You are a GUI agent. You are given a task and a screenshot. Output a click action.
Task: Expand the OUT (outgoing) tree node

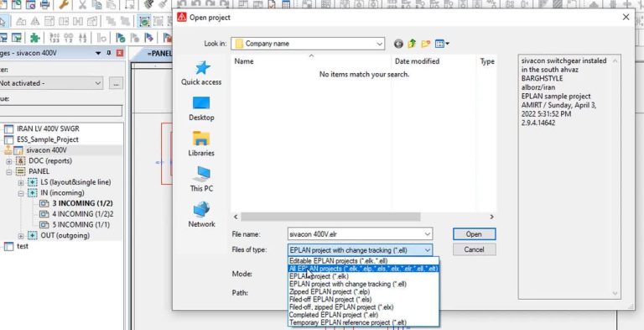click(x=20, y=236)
